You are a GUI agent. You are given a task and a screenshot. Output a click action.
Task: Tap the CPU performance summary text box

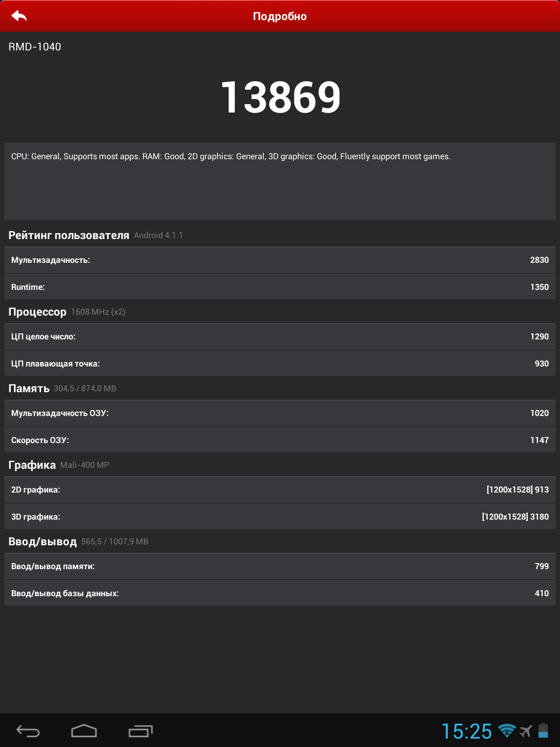tap(280, 181)
